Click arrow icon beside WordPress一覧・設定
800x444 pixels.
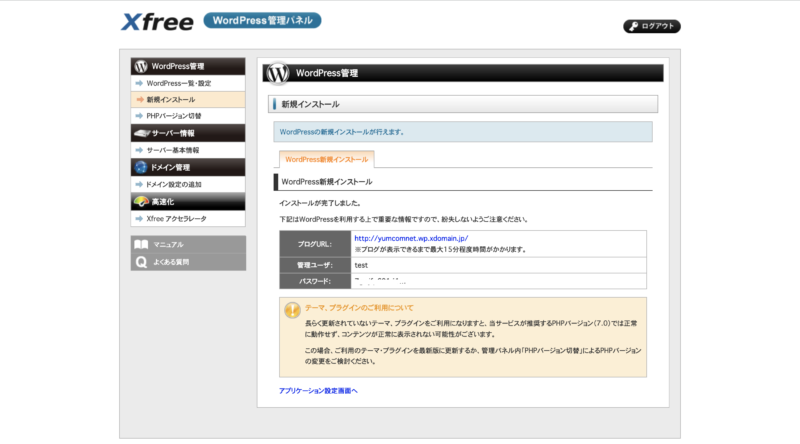[139, 83]
